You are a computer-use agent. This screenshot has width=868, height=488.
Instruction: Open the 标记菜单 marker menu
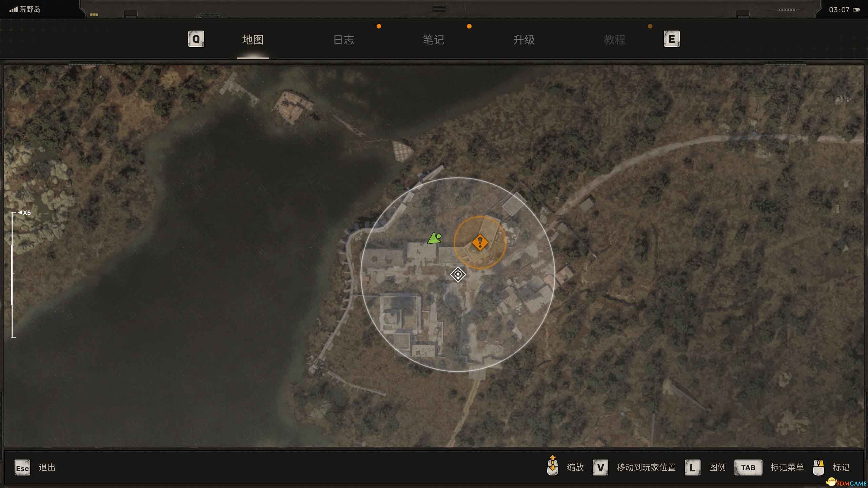point(787,467)
